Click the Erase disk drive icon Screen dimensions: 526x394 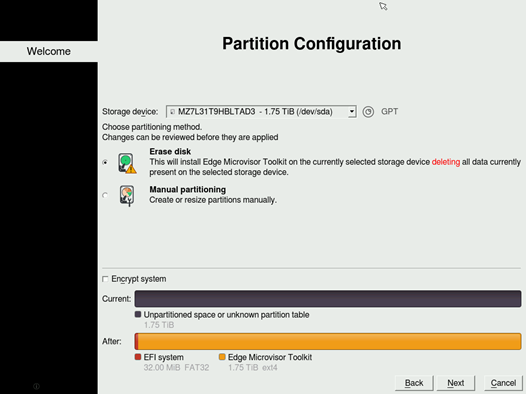[127, 163]
